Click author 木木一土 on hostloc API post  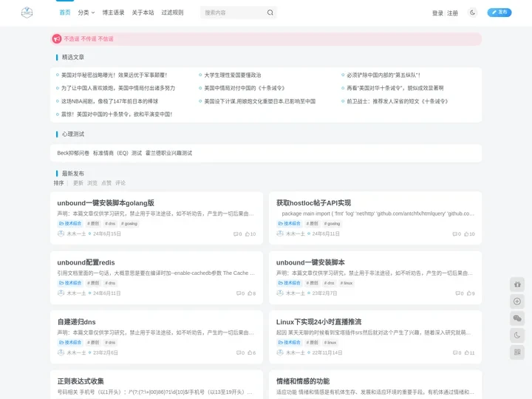pyautogui.click(x=295, y=233)
